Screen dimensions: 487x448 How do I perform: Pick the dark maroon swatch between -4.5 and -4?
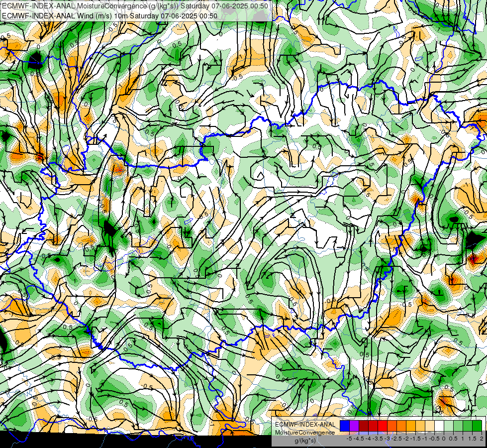364,426
